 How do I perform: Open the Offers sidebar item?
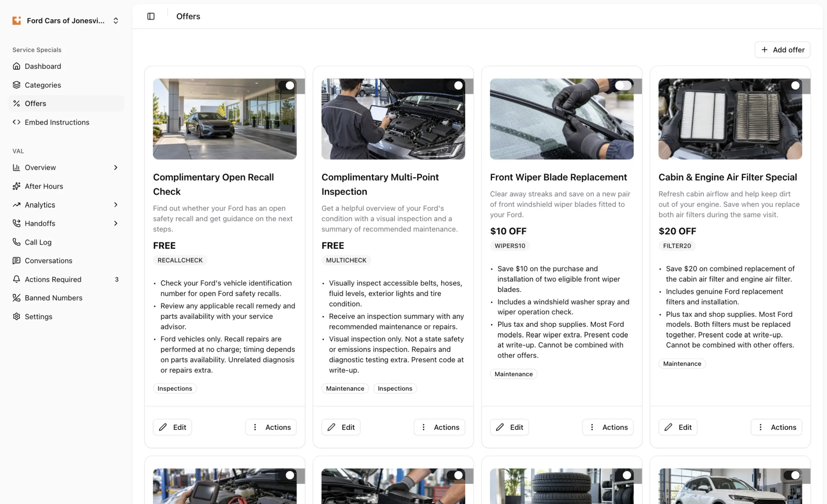66,103
